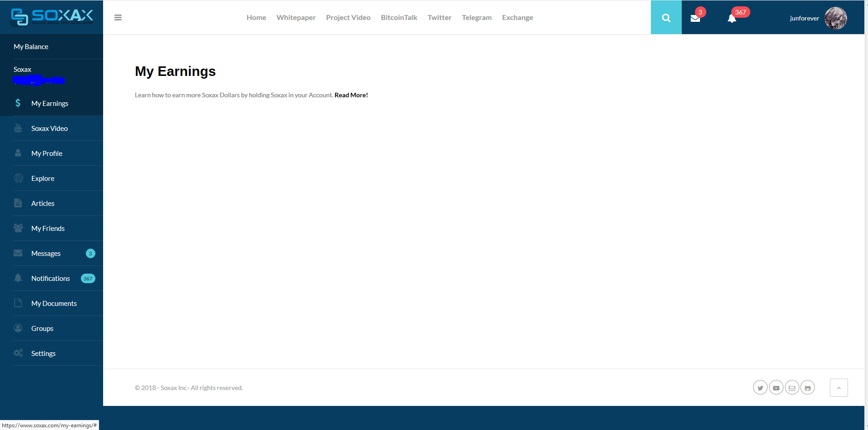Click the 3 badge in sidebar Messages
Viewport: 868px width, 430px height.
90,253
